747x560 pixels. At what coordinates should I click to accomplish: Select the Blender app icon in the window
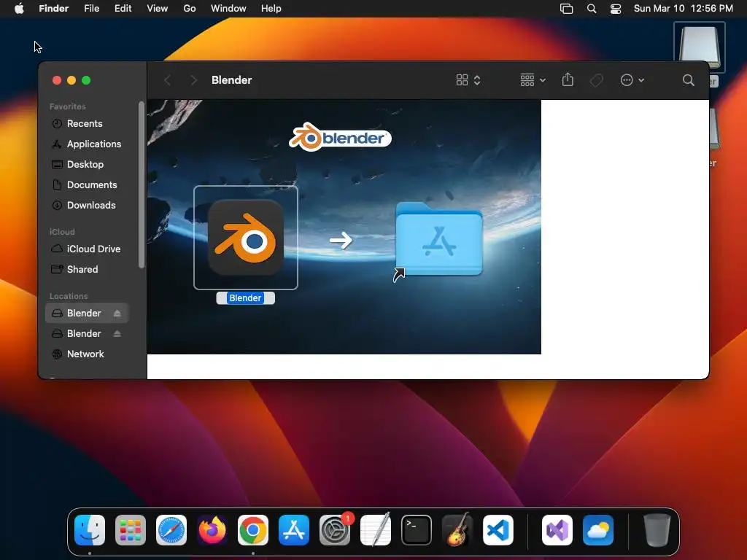pyautogui.click(x=246, y=238)
